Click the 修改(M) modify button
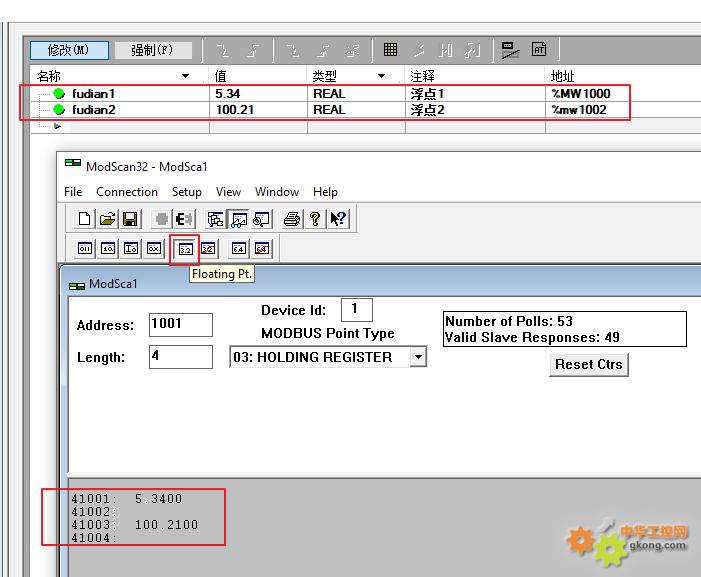This screenshot has height=577, width=701. tap(69, 50)
